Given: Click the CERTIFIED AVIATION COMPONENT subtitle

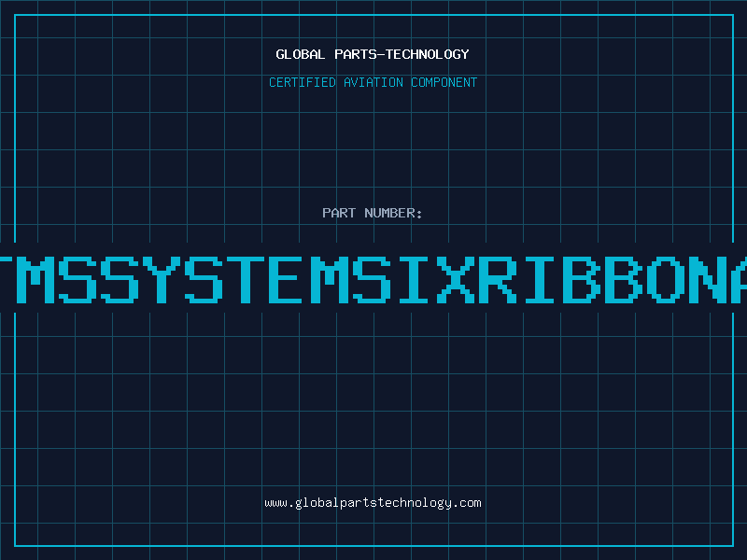Looking at the screenshot, I should click(373, 82).
